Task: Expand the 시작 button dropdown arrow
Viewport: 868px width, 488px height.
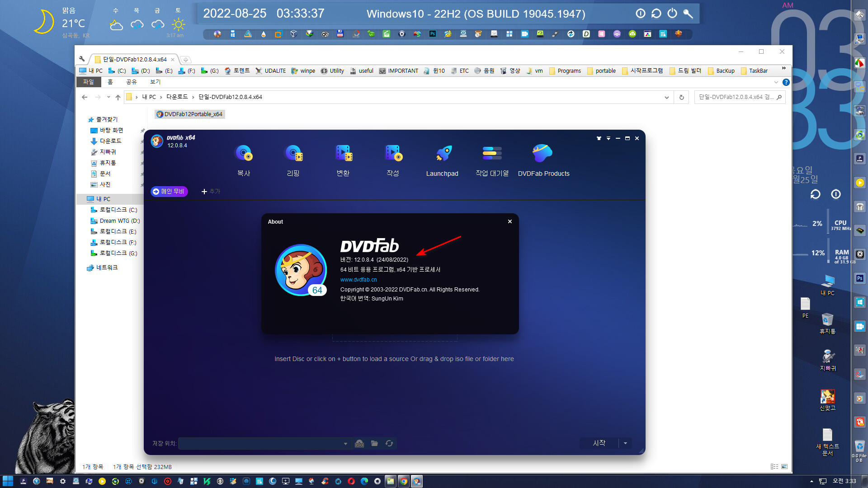Action: click(x=625, y=443)
